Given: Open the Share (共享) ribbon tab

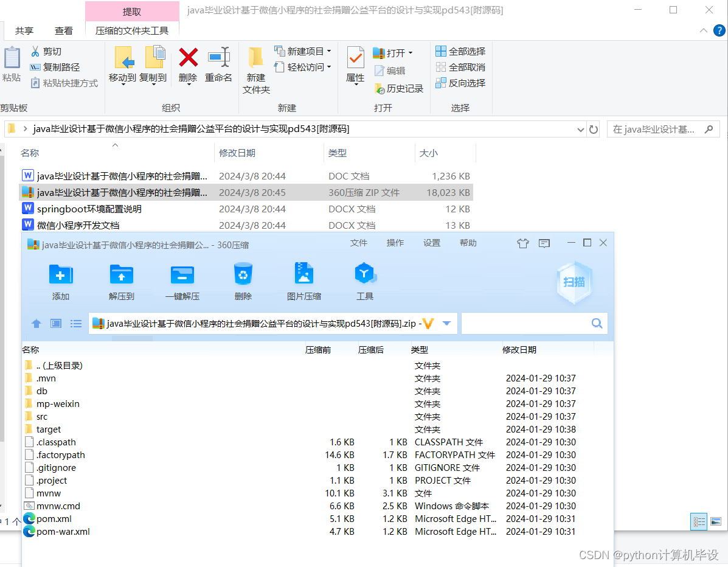Looking at the screenshot, I should point(24,30).
